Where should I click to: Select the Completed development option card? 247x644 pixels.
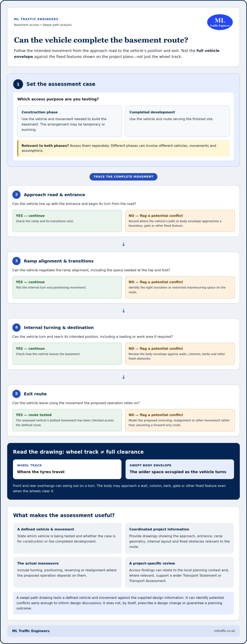[x=177, y=121]
